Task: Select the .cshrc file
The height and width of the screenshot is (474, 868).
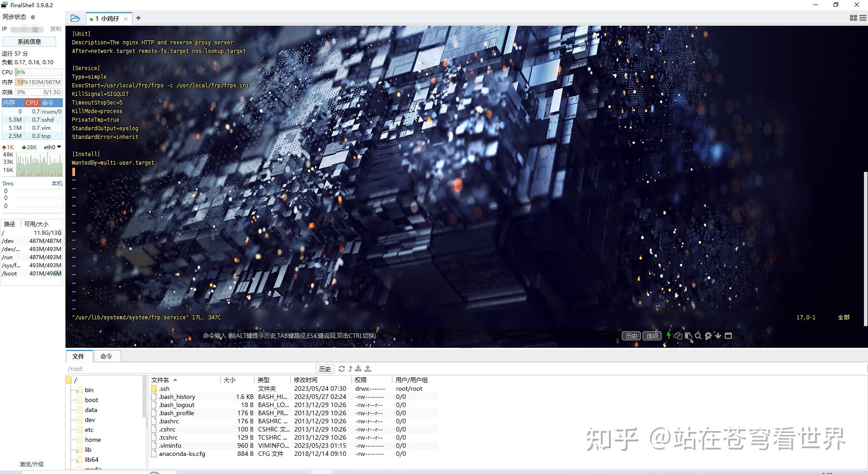Action: 293,429
